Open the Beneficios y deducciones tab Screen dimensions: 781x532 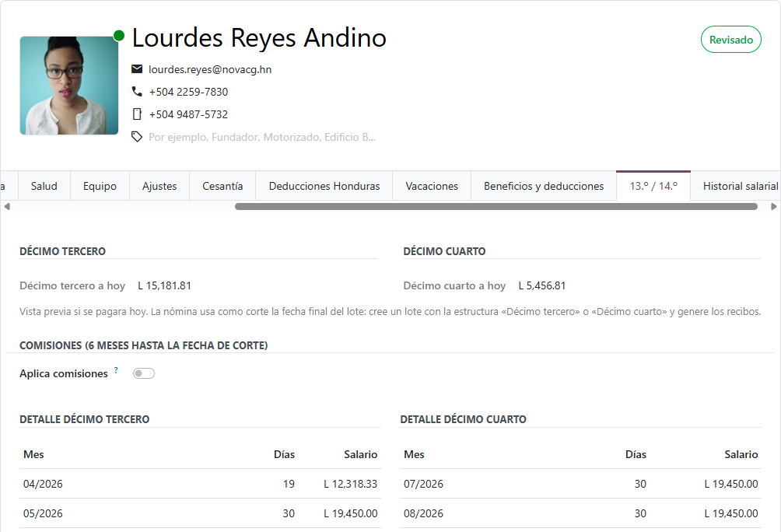(544, 186)
